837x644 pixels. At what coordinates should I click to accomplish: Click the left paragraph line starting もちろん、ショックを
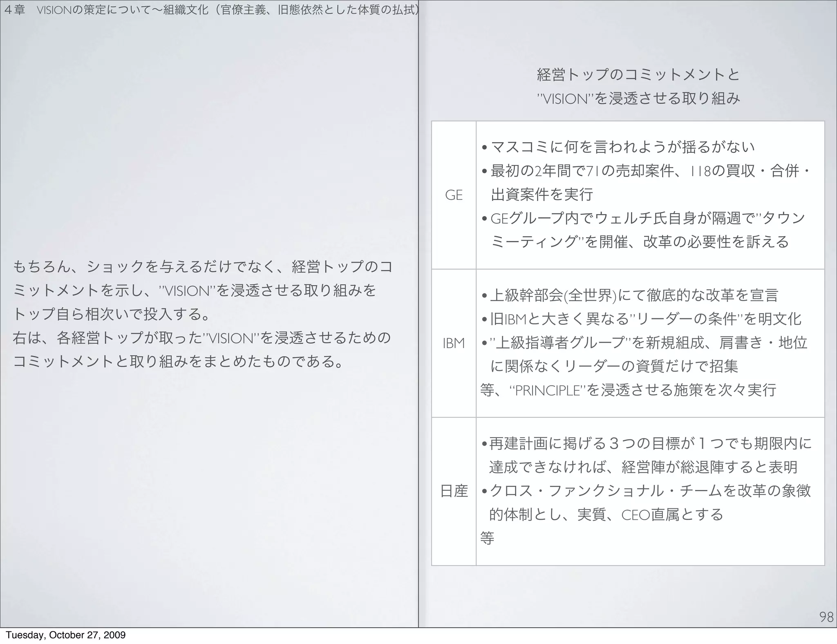tap(202, 267)
